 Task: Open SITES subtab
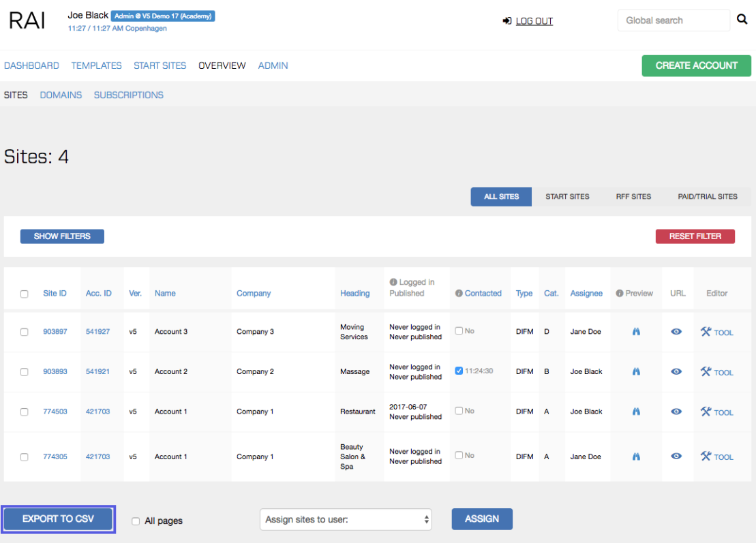click(x=16, y=95)
